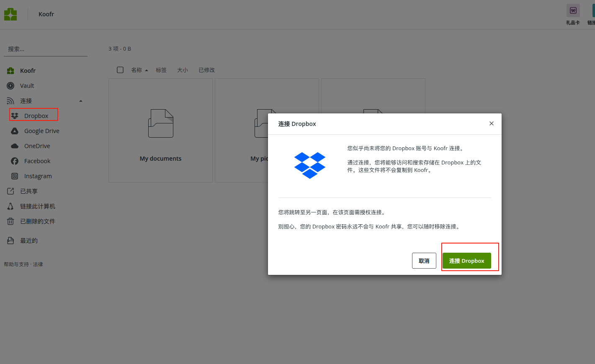The image size is (595, 364).
Task: Sort by 名称 column header
Action: click(x=137, y=70)
